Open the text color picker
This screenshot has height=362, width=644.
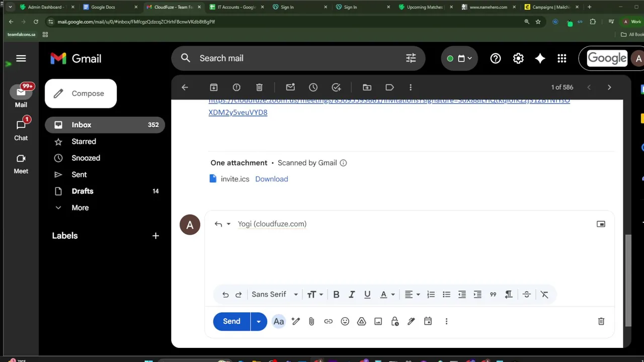point(387,295)
